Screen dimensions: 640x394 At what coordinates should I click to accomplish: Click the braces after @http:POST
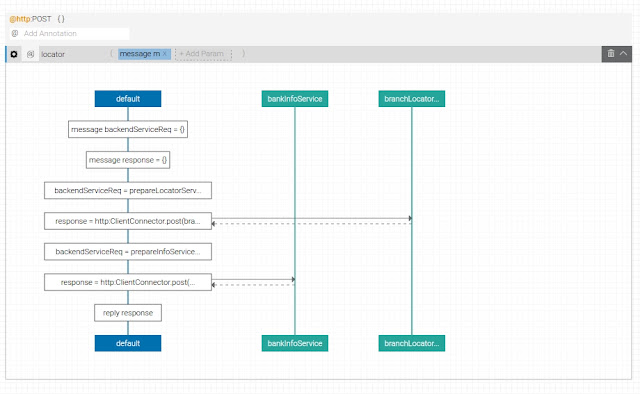pos(61,19)
